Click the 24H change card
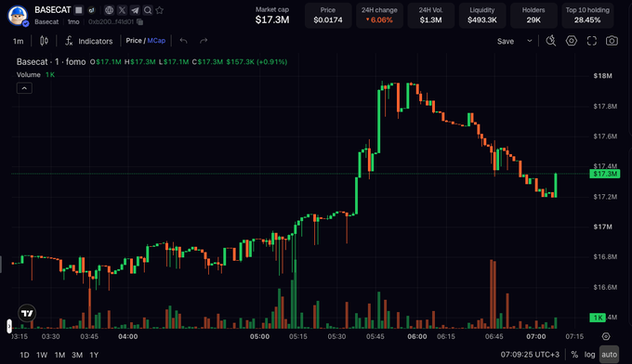 click(x=379, y=15)
